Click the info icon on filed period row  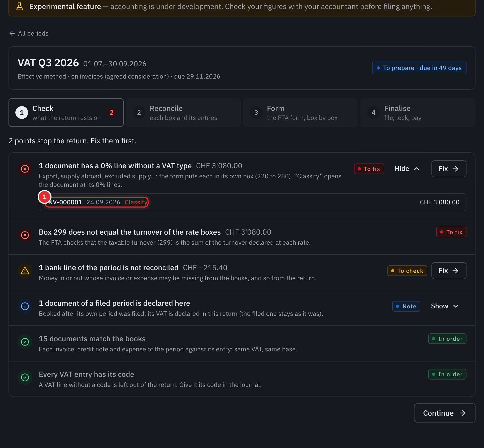click(x=25, y=306)
